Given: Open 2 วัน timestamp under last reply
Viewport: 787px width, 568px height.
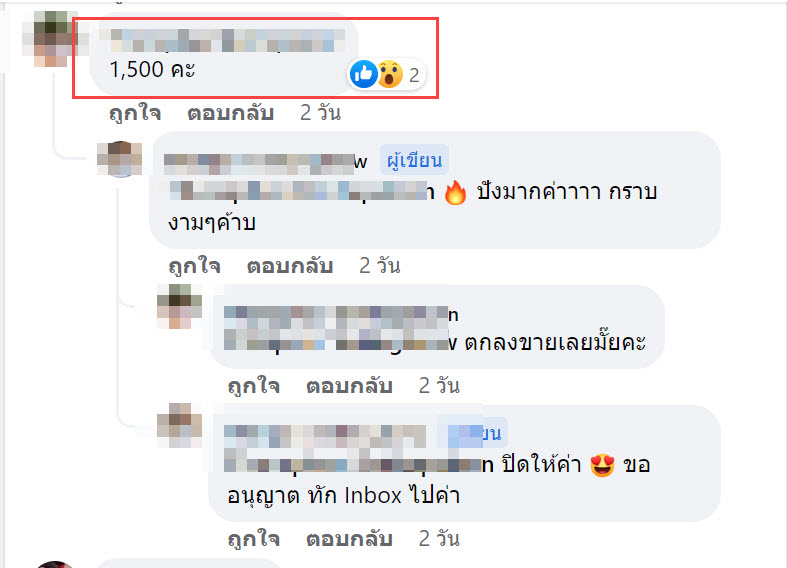Looking at the screenshot, I should pos(439,539).
